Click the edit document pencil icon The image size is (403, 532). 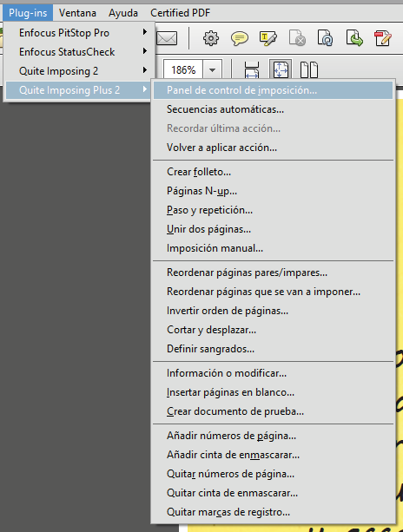(383, 37)
